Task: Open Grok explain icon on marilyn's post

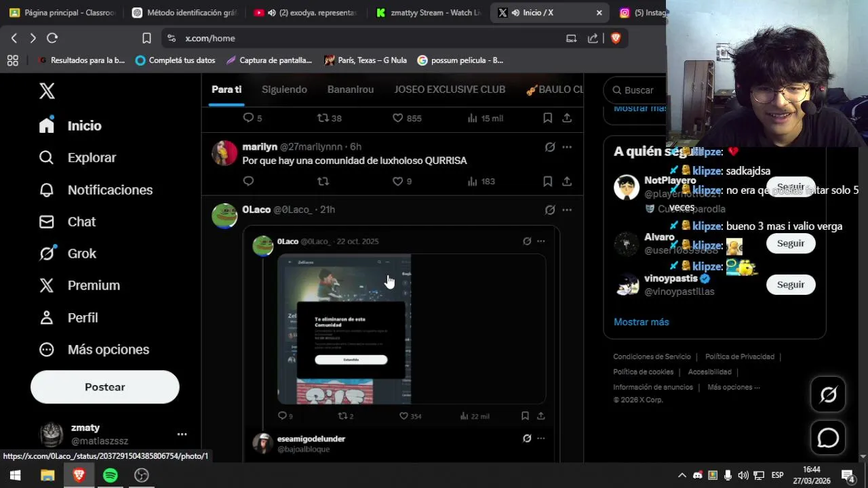Action: pyautogui.click(x=550, y=147)
